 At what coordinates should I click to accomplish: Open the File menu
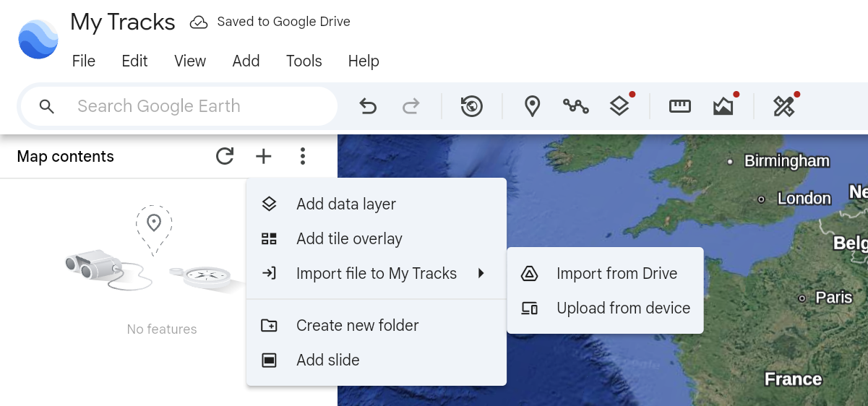pyautogui.click(x=84, y=61)
